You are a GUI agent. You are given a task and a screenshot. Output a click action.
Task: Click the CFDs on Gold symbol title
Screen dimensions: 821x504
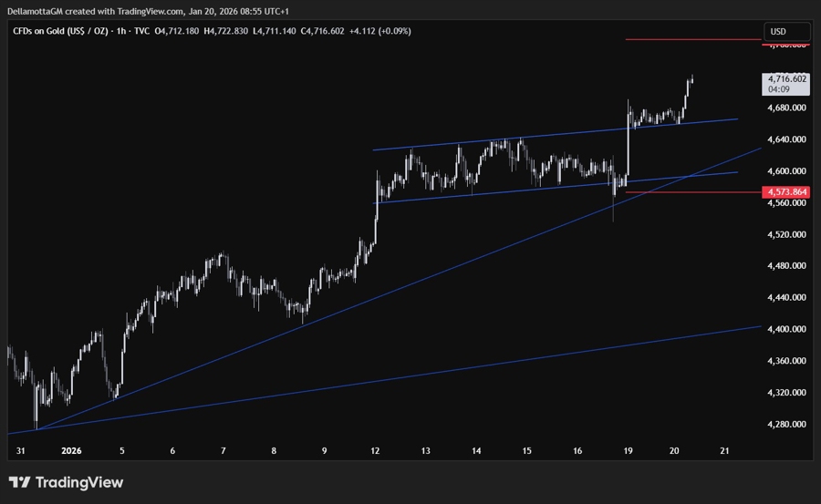[x=60, y=31]
